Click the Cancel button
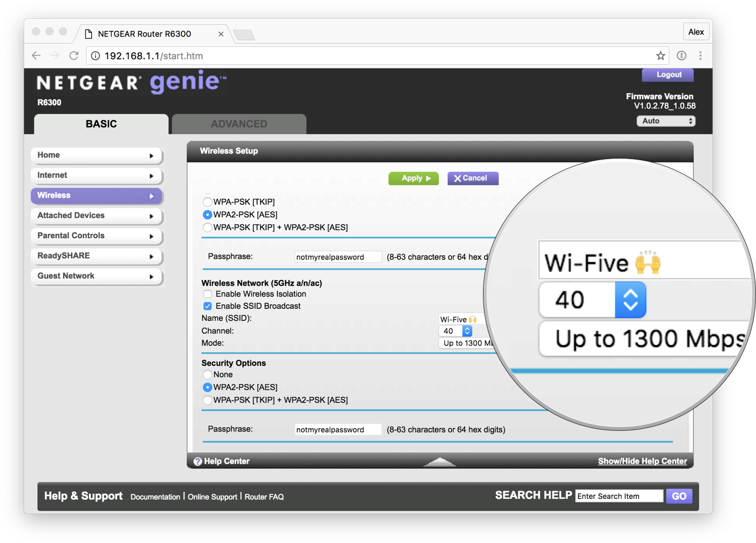756x543 pixels. click(x=473, y=178)
